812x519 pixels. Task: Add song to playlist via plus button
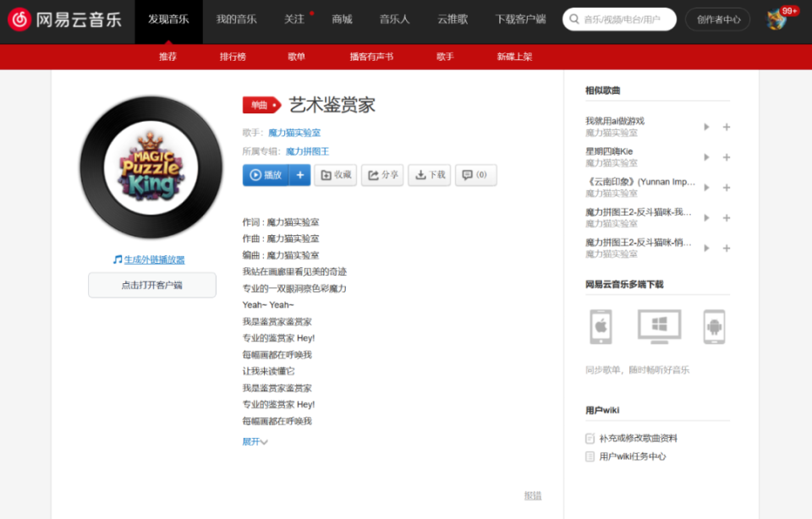(x=300, y=175)
